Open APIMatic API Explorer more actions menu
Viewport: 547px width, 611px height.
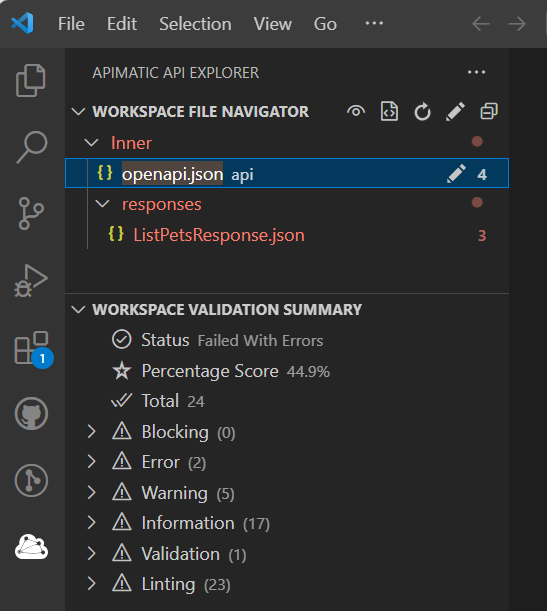476,72
